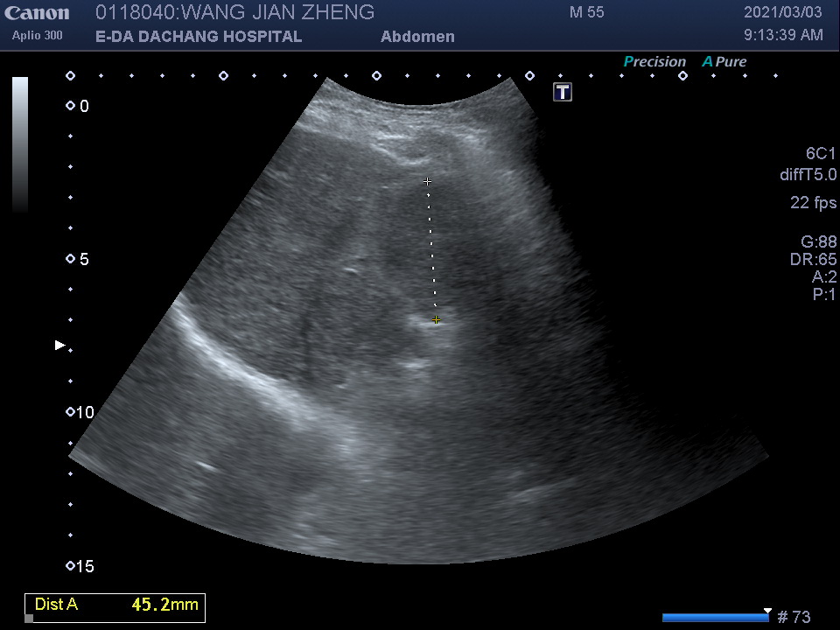Select the lower yellow caliper cross marker
Image resolution: width=840 pixels, height=630 pixels.
[x=436, y=320]
